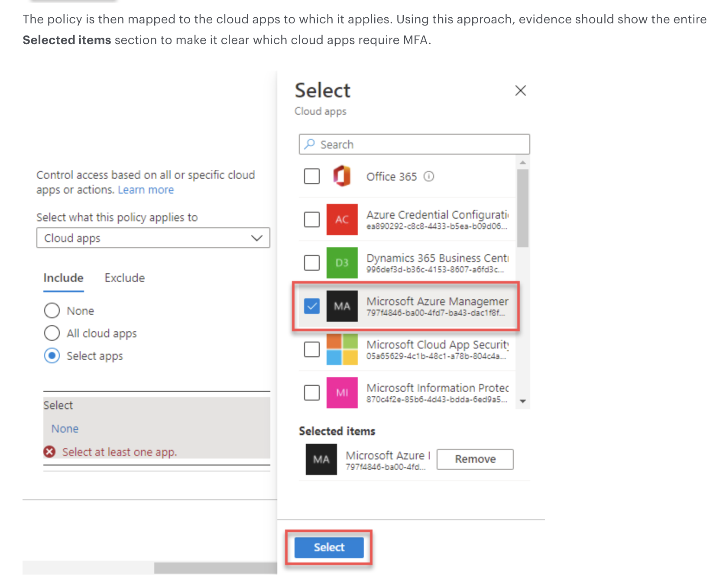Click the red AC Azure Credential icon
Image resolution: width=726 pixels, height=588 pixels.
click(342, 220)
